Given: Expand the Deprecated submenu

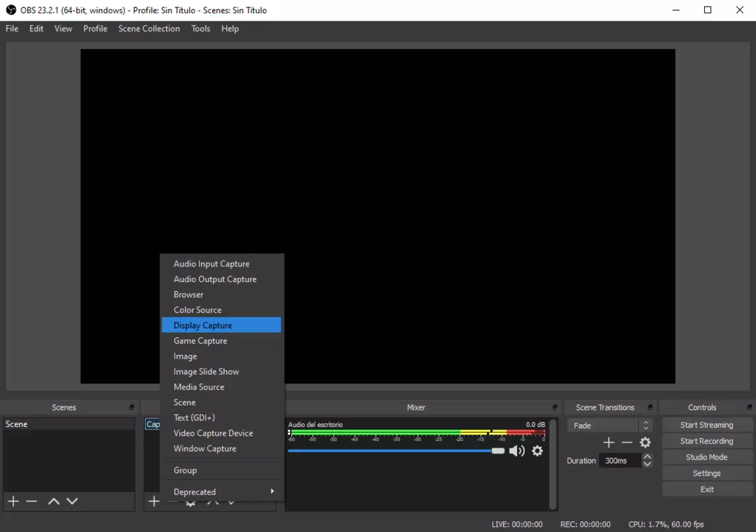Looking at the screenshot, I should (222, 491).
